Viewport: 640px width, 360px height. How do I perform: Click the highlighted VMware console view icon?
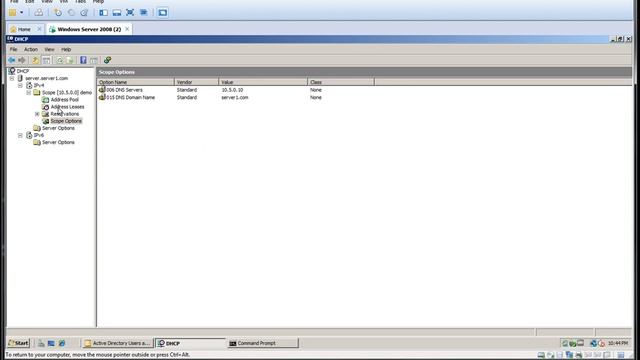pos(162,13)
